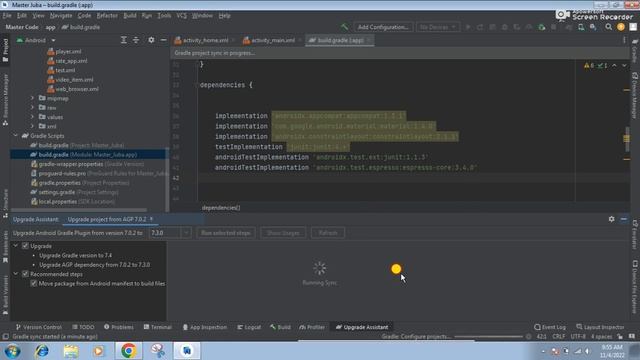Open the Build menu
The height and width of the screenshot is (360, 640).
pos(130,16)
